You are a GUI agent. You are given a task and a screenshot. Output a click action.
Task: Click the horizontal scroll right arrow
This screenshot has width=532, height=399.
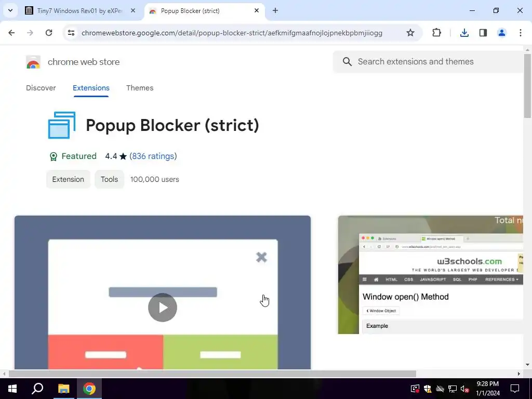pos(519,374)
